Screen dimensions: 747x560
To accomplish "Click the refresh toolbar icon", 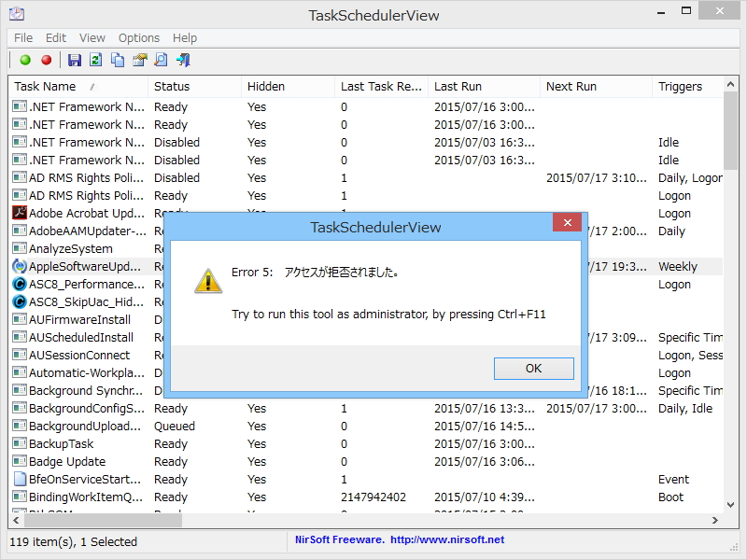I will (96, 60).
